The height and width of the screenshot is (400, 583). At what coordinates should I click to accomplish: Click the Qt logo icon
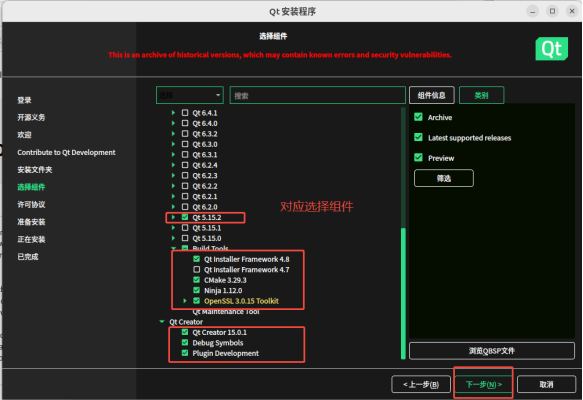tap(551, 49)
